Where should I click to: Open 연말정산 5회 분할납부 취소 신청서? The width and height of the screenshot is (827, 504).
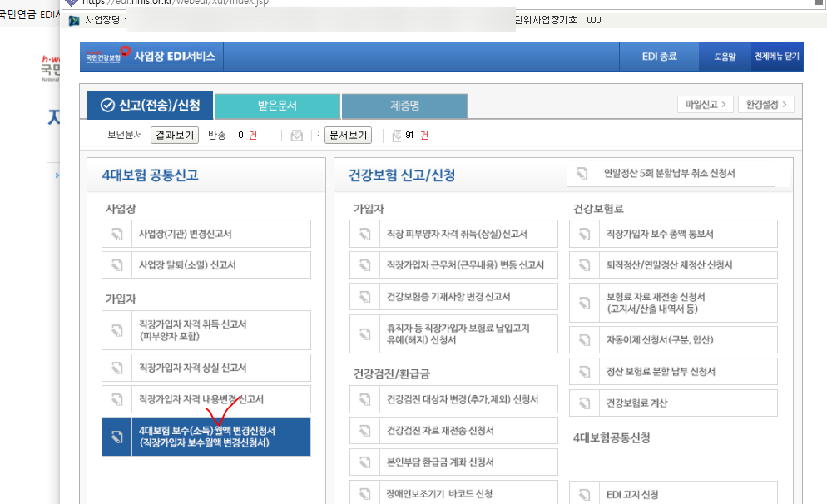671,174
